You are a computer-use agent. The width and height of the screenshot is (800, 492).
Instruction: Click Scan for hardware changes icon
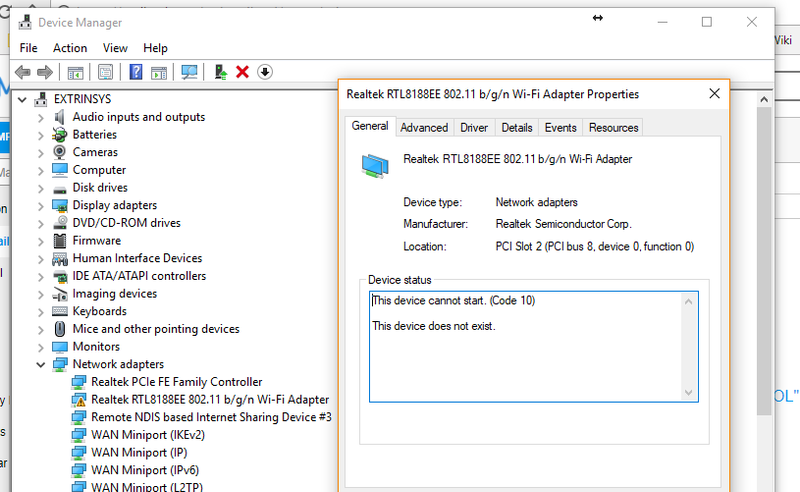point(189,72)
